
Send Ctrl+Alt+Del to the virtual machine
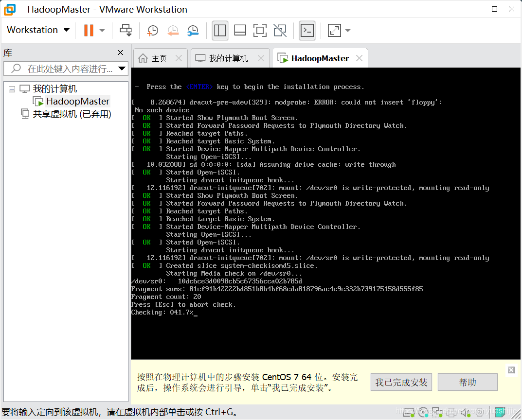click(x=126, y=30)
